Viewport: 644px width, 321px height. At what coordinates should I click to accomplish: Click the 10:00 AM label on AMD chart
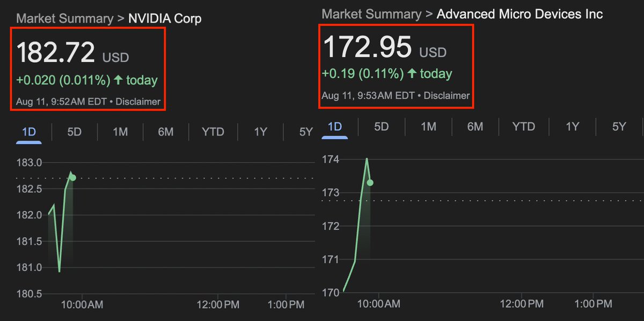[x=378, y=304]
